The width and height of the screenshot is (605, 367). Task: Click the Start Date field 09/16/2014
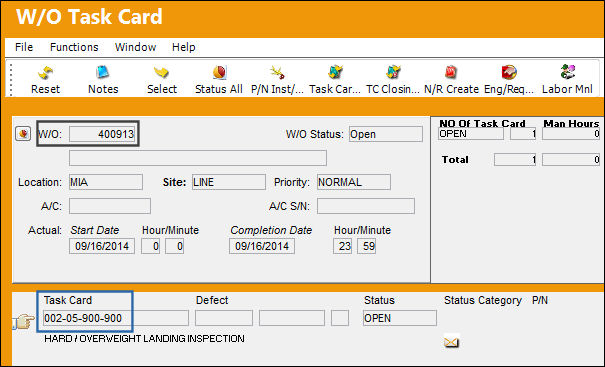pyautogui.click(x=102, y=246)
